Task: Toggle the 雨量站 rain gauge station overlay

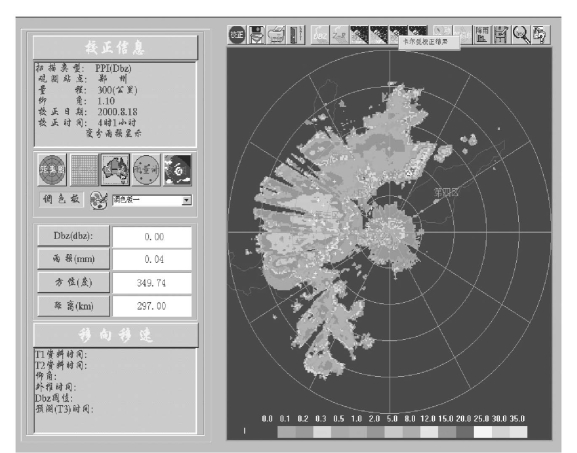Action: 146,170
